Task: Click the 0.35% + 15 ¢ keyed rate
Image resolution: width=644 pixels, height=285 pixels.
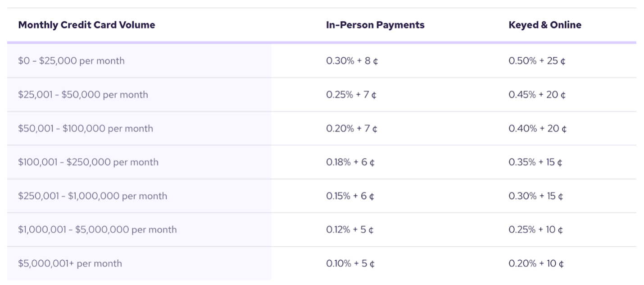Action: click(x=535, y=162)
